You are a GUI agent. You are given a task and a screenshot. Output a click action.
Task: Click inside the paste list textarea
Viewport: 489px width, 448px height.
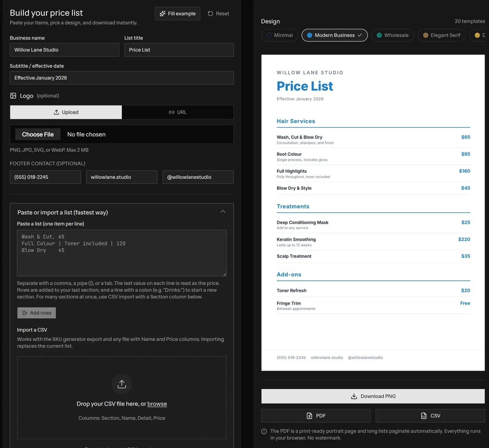tap(122, 253)
